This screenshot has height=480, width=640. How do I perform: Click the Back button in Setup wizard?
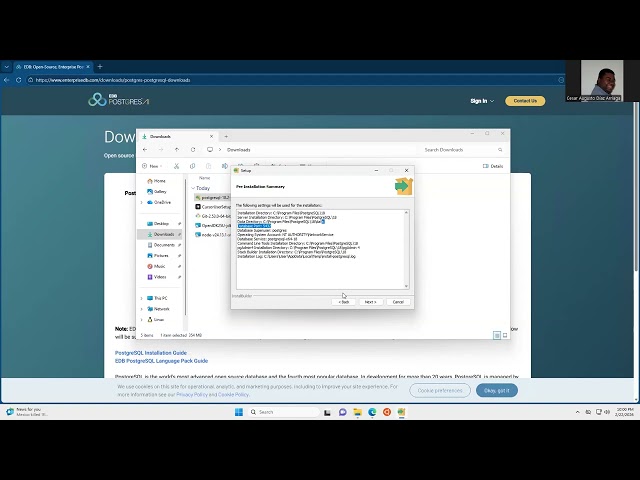coord(344,302)
